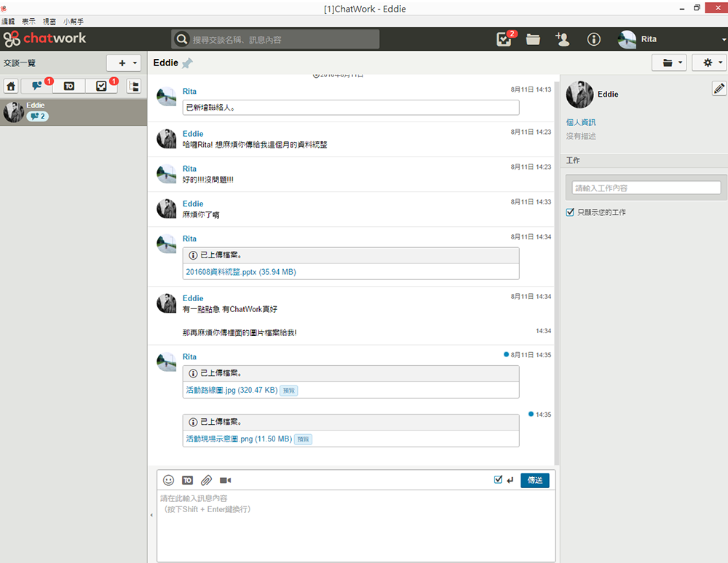Click the add contact icon in header
The width and height of the screenshot is (728, 563).
(x=563, y=39)
